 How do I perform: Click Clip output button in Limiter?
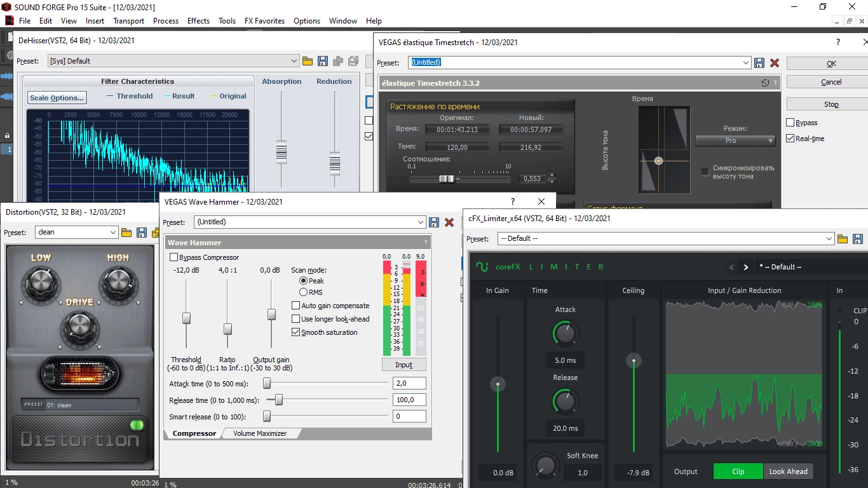738,471
